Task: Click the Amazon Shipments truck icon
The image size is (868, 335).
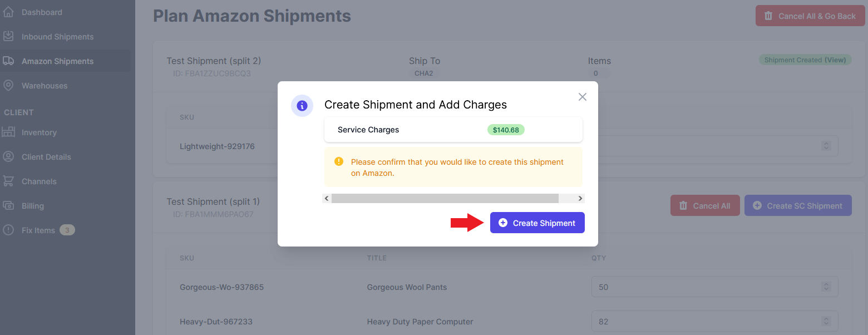Action: point(8,61)
